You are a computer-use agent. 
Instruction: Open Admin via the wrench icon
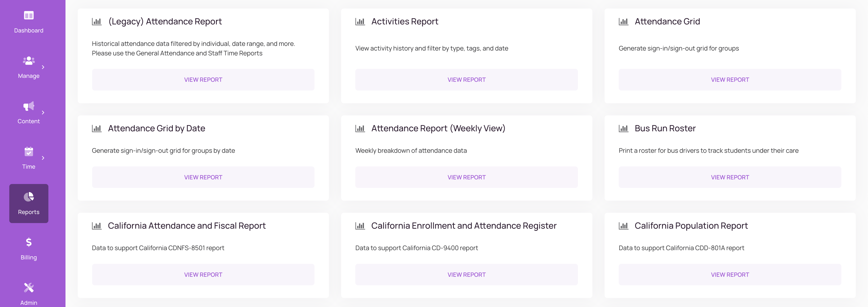coord(29,288)
